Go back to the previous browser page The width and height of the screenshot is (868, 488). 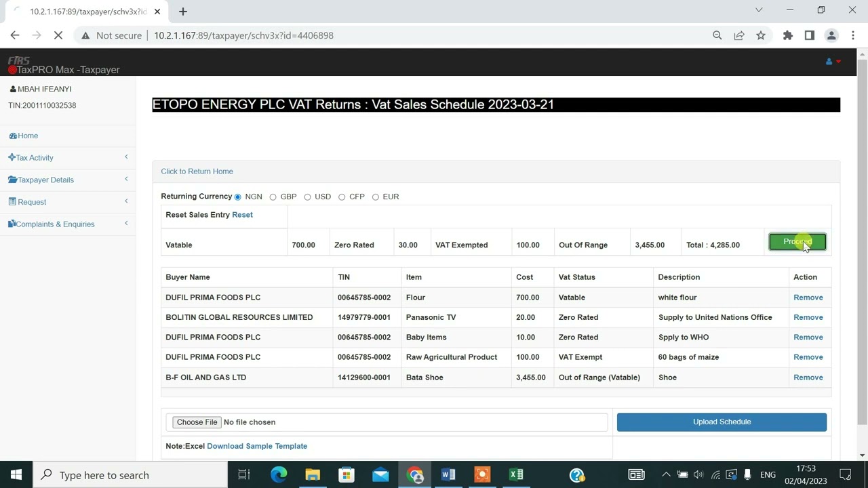tap(15, 35)
